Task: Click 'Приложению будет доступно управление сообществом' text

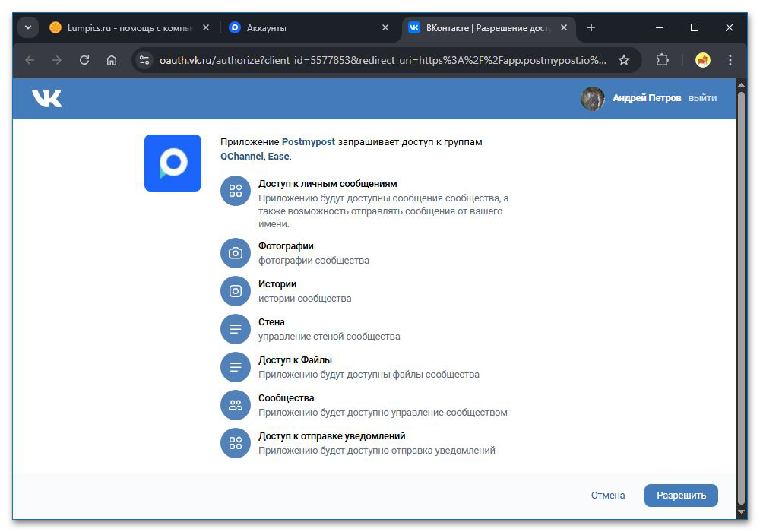Action: click(x=383, y=413)
